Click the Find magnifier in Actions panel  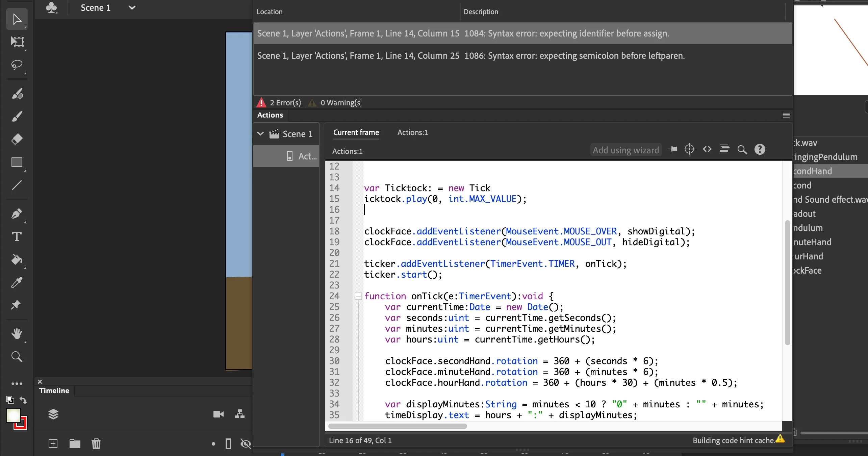tap(742, 150)
